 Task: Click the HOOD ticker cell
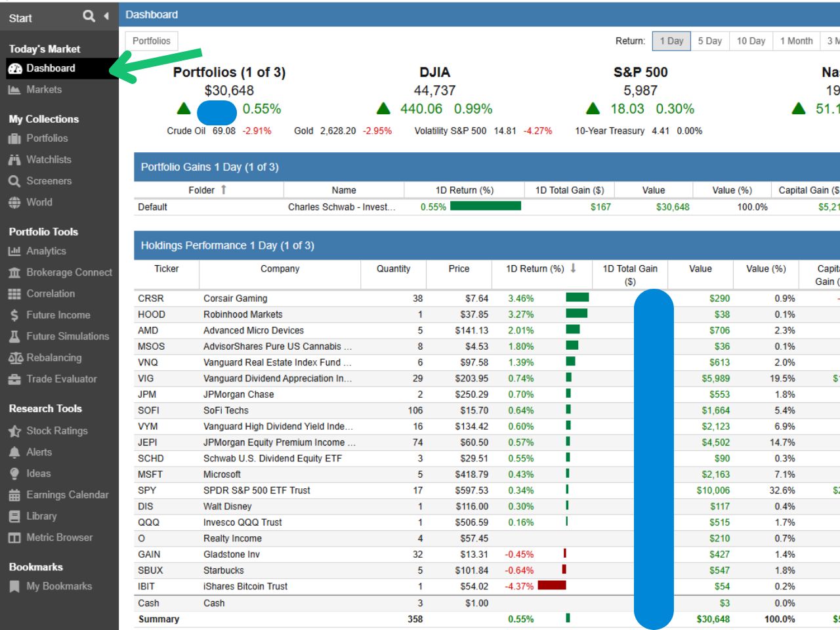coord(152,314)
